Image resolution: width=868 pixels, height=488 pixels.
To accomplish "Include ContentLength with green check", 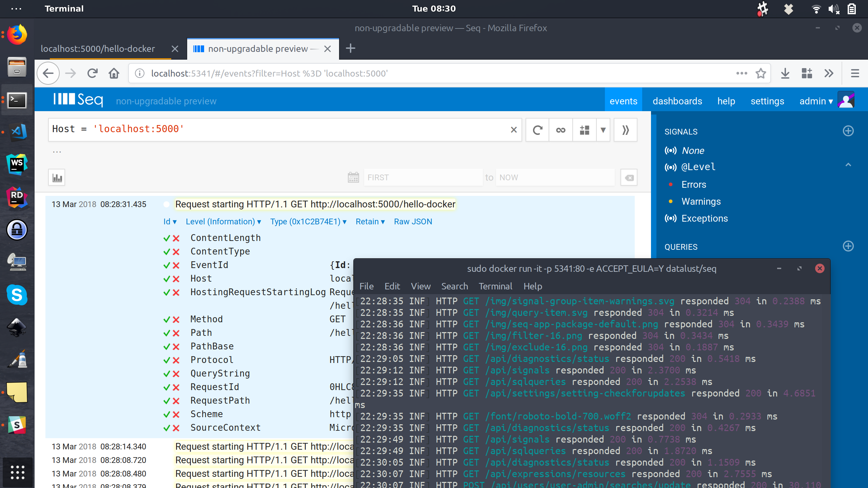I will tap(166, 238).
